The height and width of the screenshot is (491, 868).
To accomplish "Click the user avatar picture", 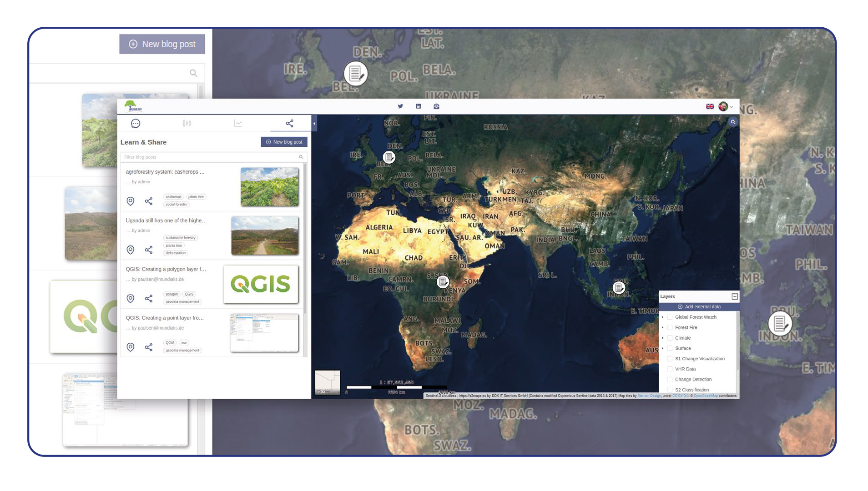I will [x=723, y=106].
